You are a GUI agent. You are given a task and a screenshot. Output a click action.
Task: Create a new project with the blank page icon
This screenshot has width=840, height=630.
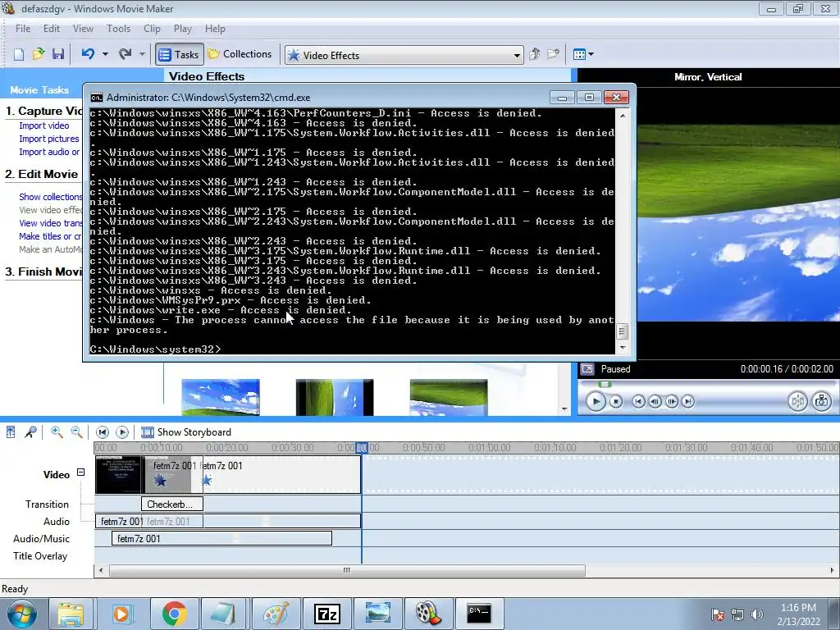(19, 54)
